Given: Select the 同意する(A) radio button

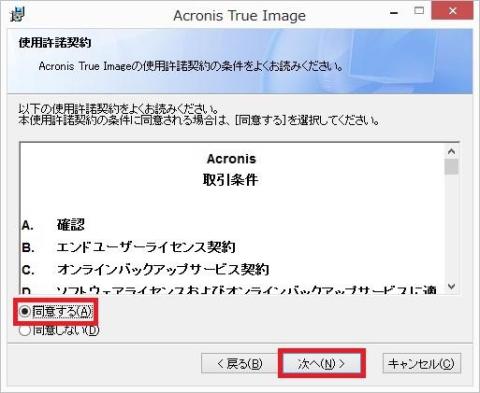Looking at the screenshot, I should tap(55, 312).
